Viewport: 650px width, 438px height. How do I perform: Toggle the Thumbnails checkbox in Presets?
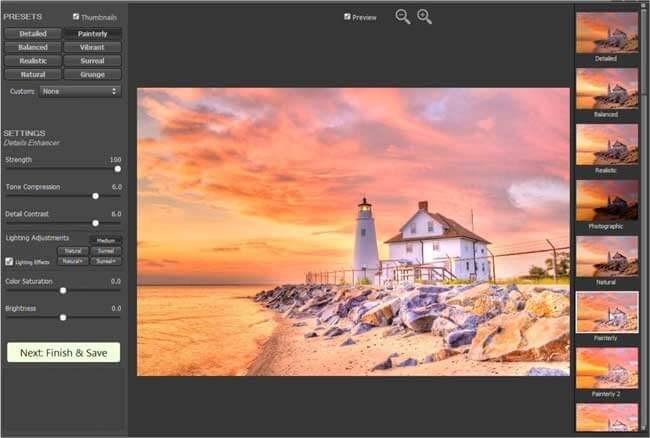click(x=77, y=17)
